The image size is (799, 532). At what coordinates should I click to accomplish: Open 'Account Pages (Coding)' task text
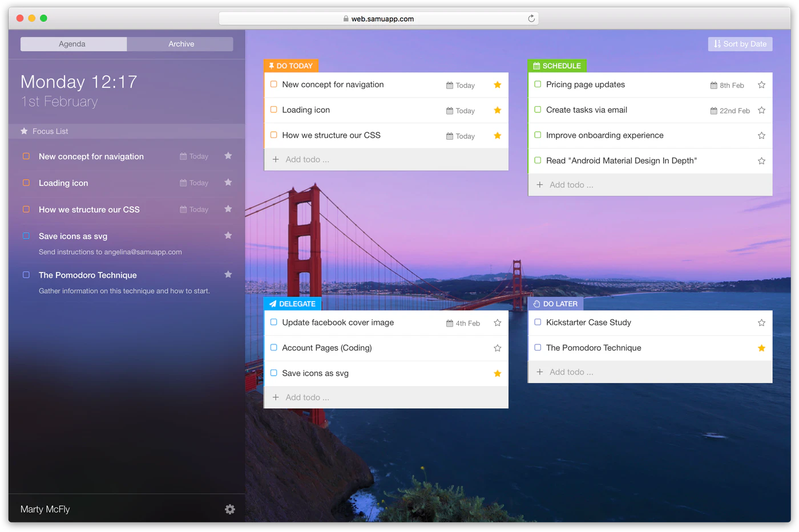click(327, 348)
